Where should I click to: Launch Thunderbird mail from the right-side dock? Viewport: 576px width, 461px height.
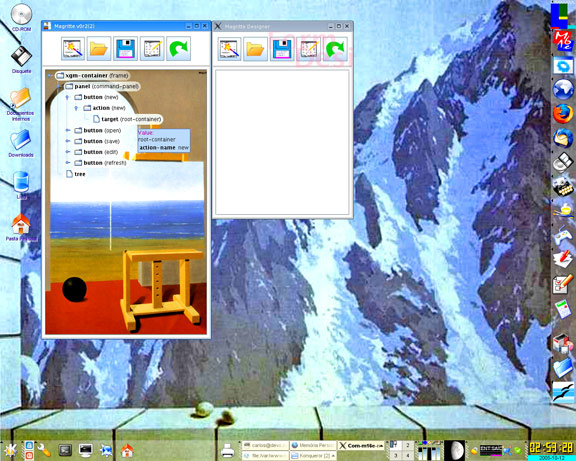tap(563, 137)
